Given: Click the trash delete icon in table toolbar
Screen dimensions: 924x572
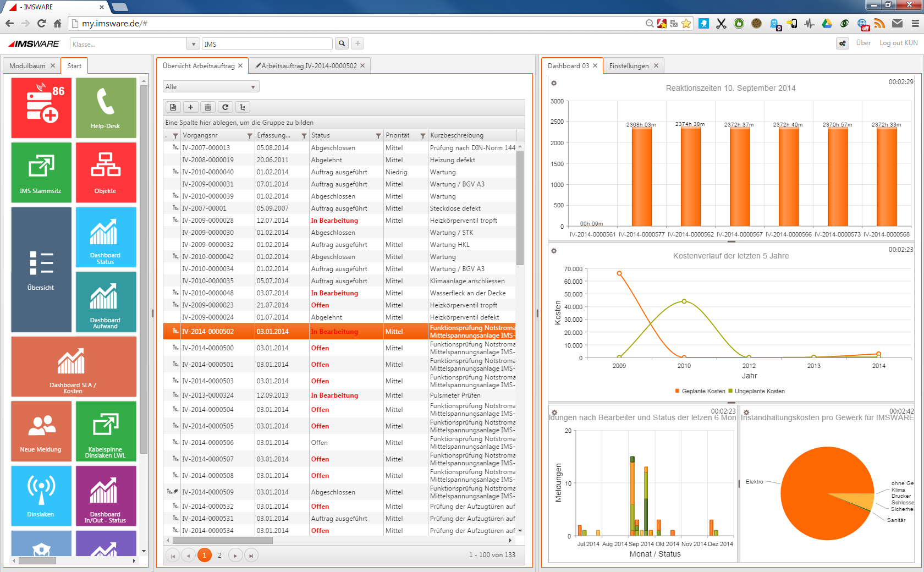Looking at the screenshot, I should tap(208, 107).
